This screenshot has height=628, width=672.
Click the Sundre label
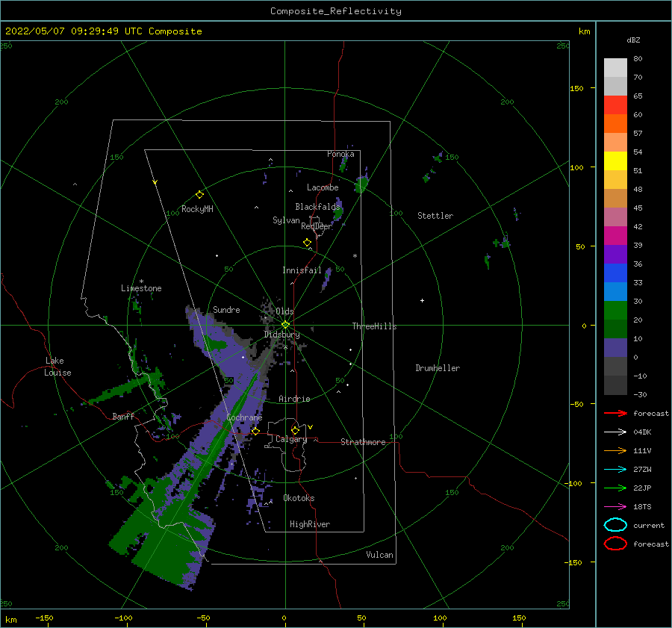(x=226, y=309)
